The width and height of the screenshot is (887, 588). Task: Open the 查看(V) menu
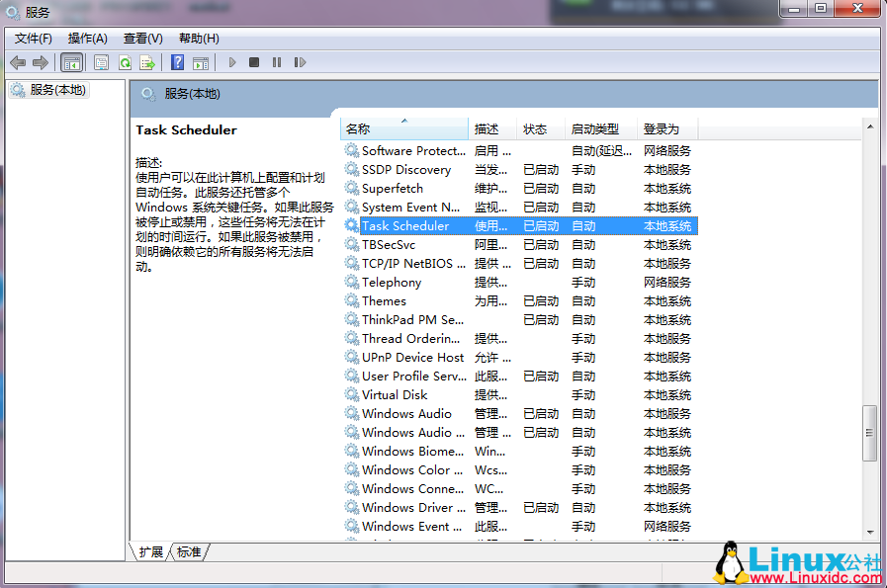coord(143,39)
